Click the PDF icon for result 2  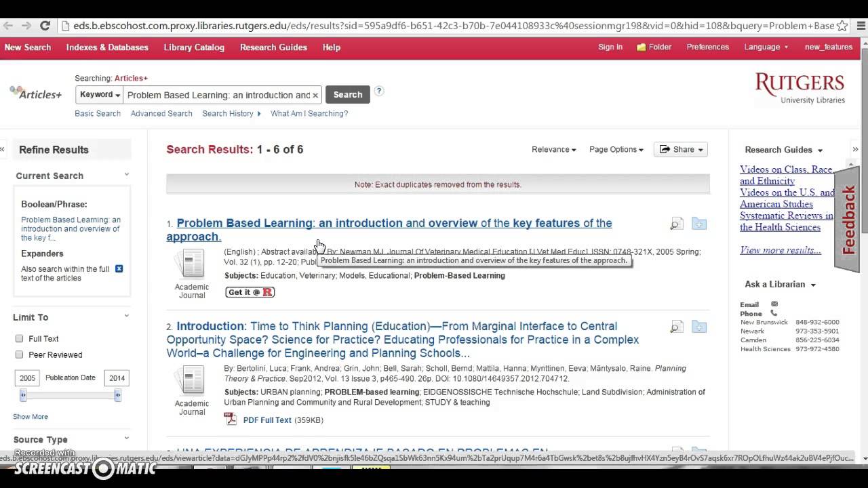(x=231, y=420)
